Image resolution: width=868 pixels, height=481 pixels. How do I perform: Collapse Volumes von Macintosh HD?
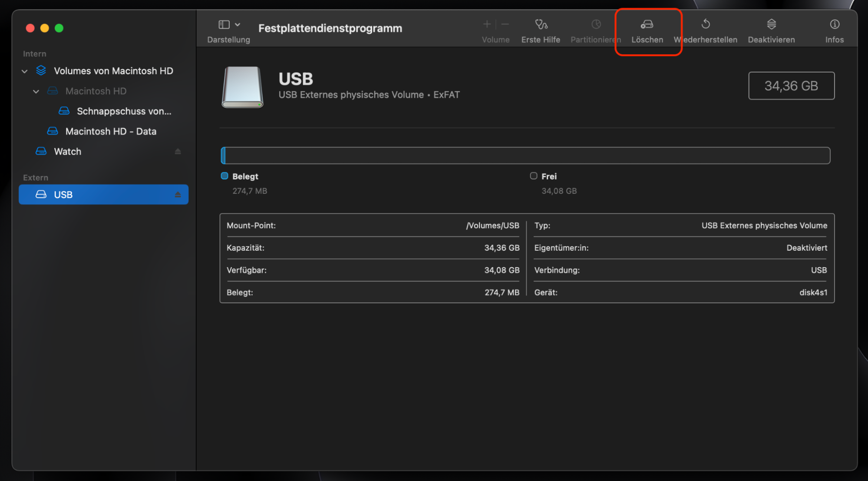[x=24, y=71]
